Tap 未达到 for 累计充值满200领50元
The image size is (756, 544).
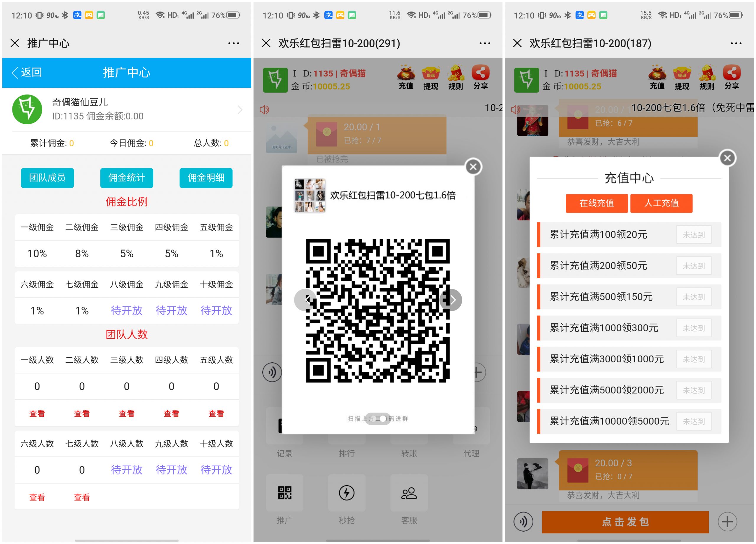point(694,266)
